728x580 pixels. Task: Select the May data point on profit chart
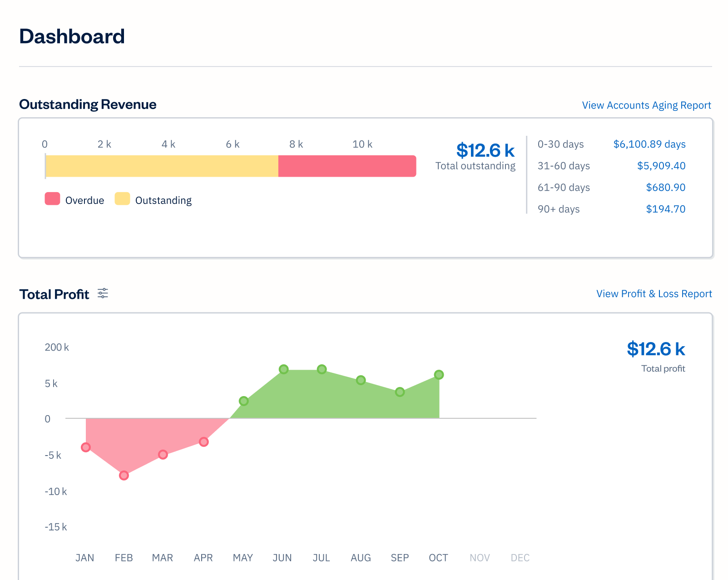point(244,401)
